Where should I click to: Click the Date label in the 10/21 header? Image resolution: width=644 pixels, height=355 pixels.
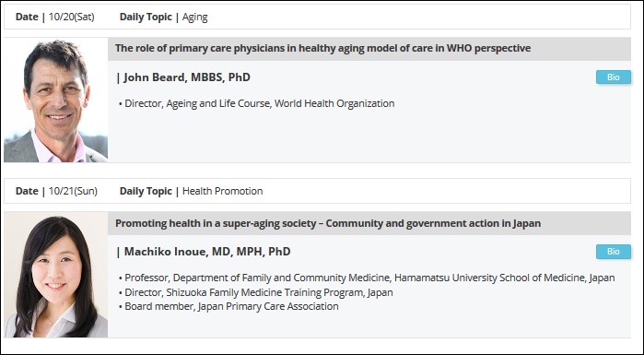pyautogui.click(x=27, y=191)
